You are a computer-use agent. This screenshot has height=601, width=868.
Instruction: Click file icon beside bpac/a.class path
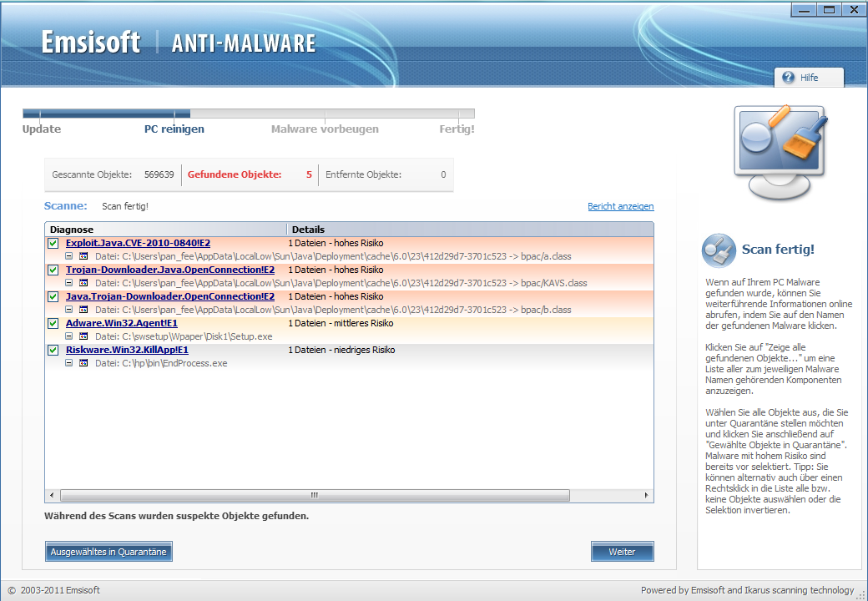[83, 256]
